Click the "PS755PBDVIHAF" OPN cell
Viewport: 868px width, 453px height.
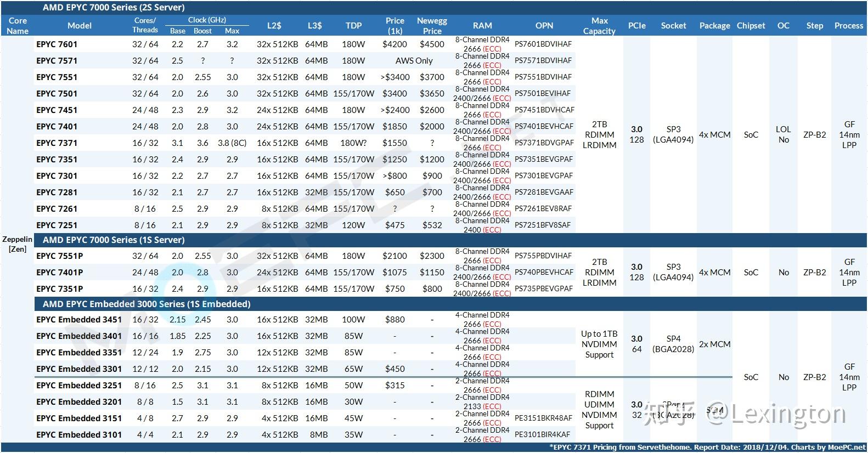tap(543, 256)
